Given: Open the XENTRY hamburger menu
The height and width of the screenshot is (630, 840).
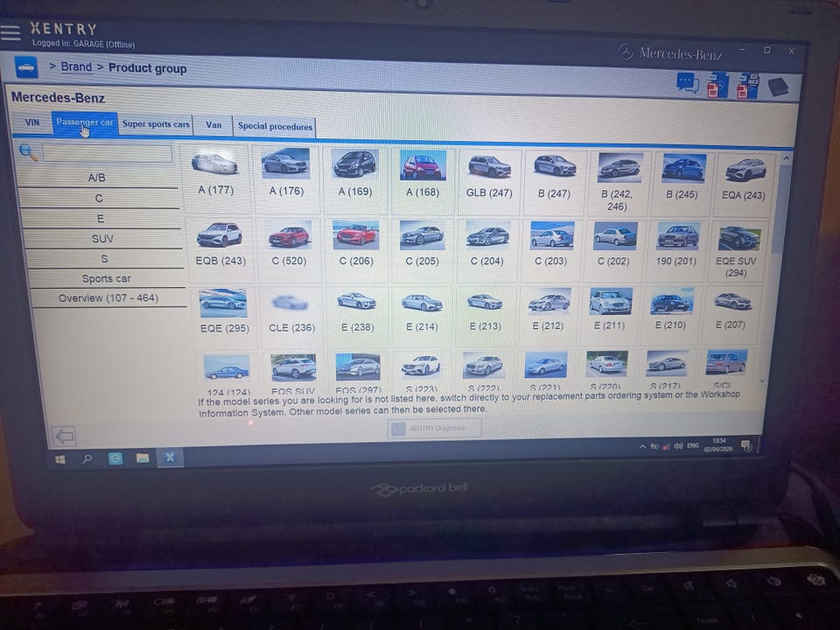Looking at the screenshot, I should 10,32.
